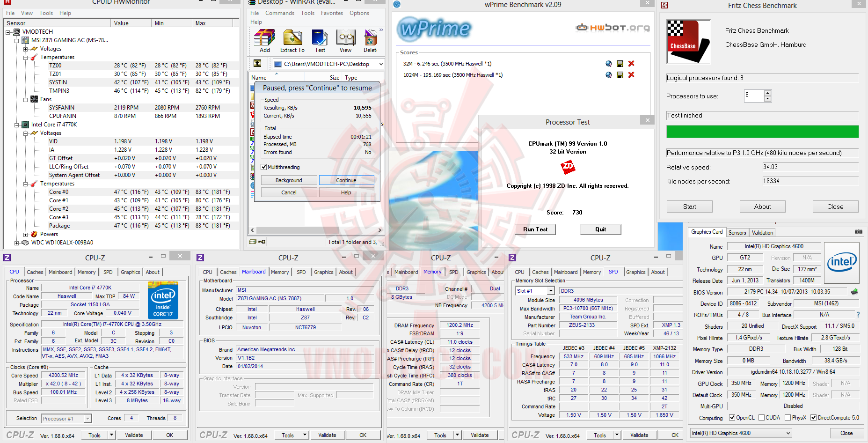Expand the Powers node in HWMonitor
Image resolution: width=868 pixels, height=443 pixels.
point(25,234)
